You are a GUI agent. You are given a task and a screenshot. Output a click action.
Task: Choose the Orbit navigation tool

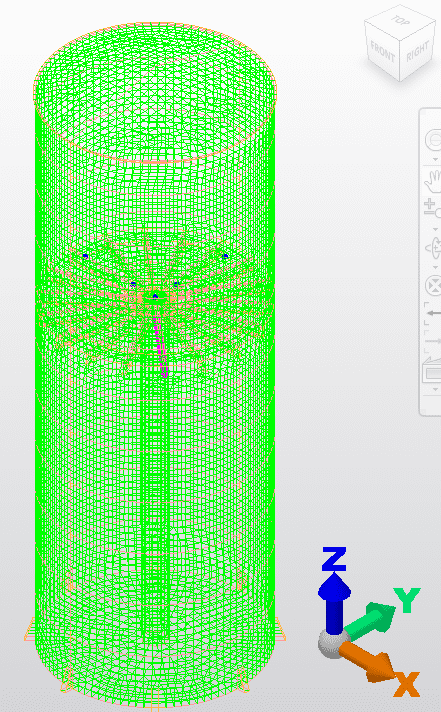click(x=433, y=248)
